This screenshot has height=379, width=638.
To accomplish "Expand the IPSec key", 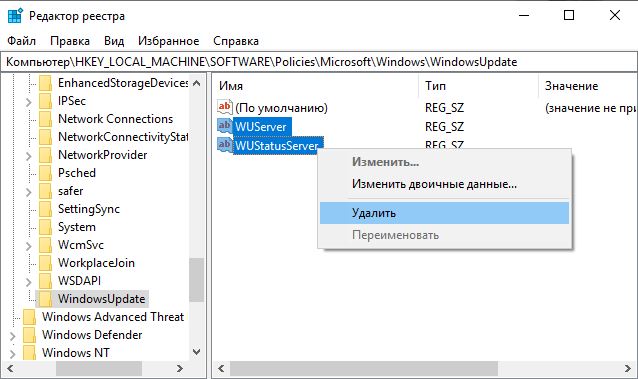I will point(28,101).
